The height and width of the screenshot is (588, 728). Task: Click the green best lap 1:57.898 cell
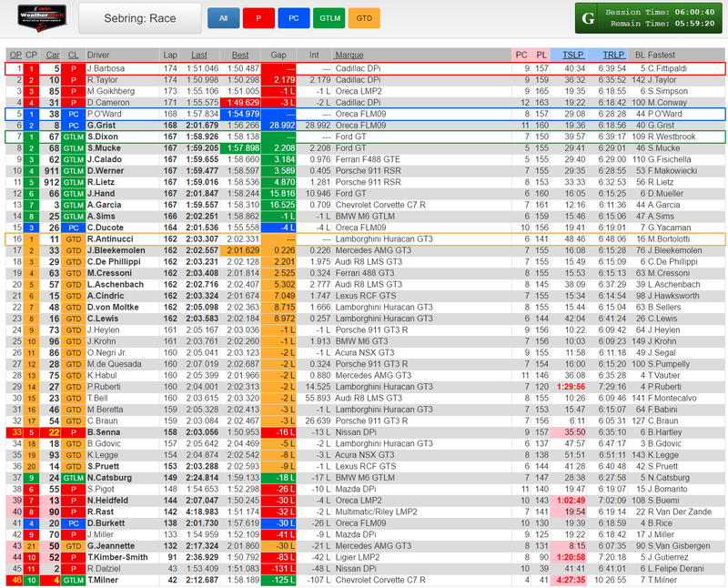pyautogui.click(x=240, y=148)
